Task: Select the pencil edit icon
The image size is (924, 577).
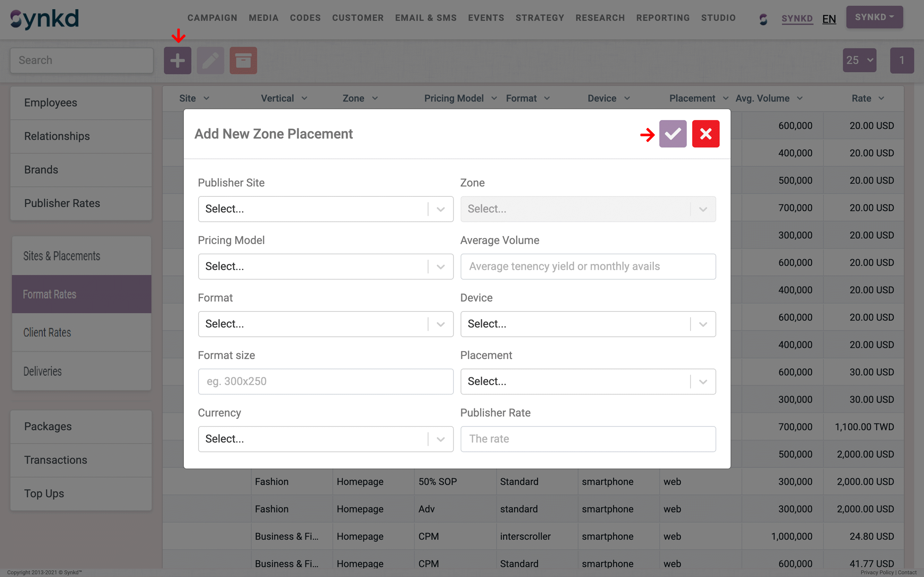Action: pos(210,60)
